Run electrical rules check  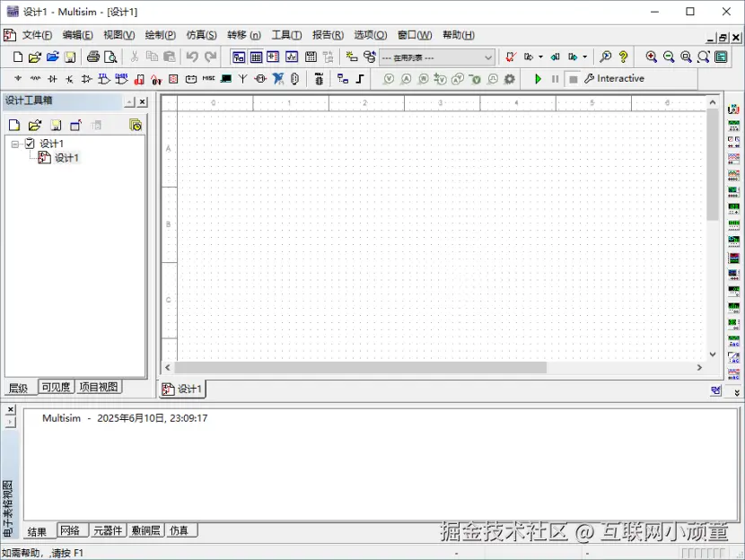coord(511,57)
